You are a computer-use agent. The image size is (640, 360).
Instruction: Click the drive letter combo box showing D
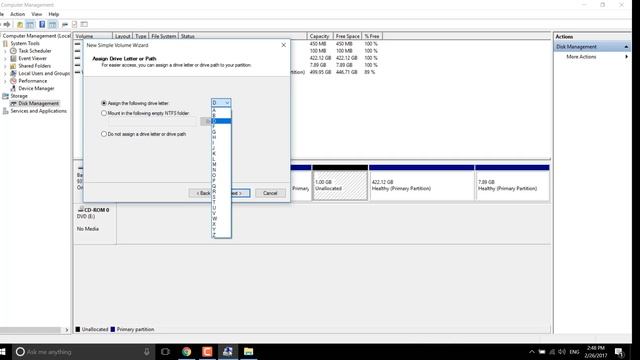(221, 103)
